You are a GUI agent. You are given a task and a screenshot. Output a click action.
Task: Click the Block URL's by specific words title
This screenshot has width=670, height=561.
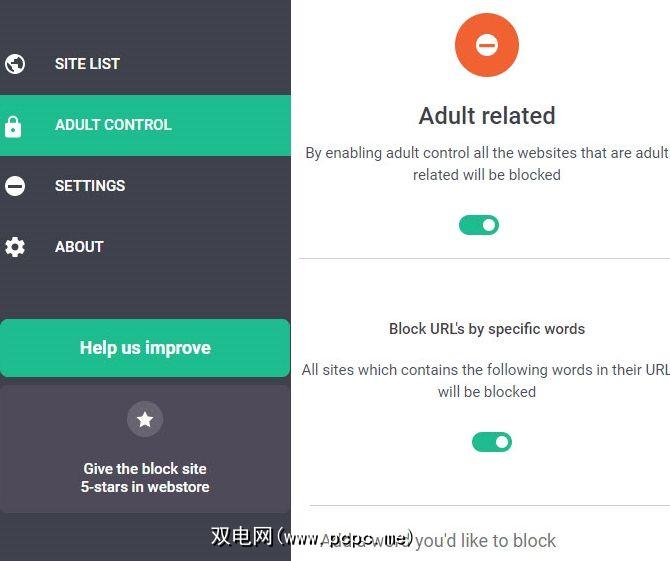tap(487, 329)
